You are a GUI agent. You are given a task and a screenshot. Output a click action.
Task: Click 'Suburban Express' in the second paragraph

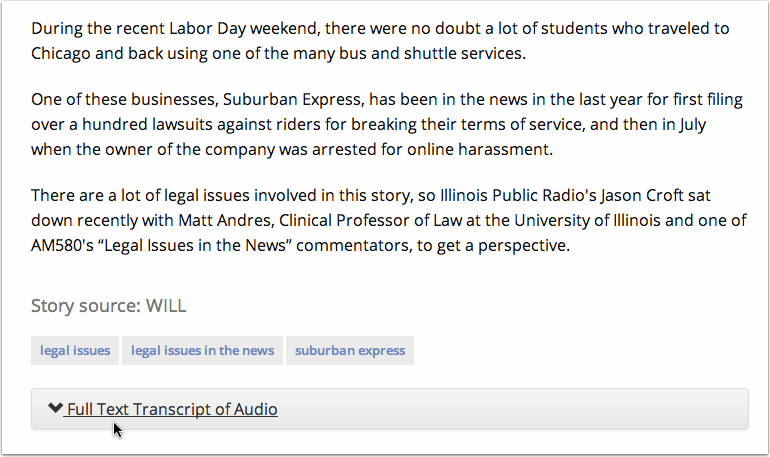click(x=293, y=100)
